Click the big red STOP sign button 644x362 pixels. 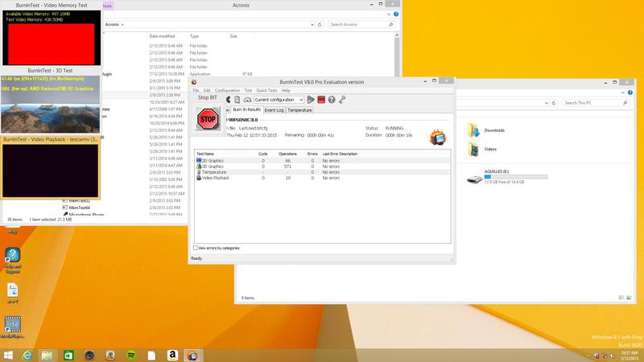[x=208, y=119]
